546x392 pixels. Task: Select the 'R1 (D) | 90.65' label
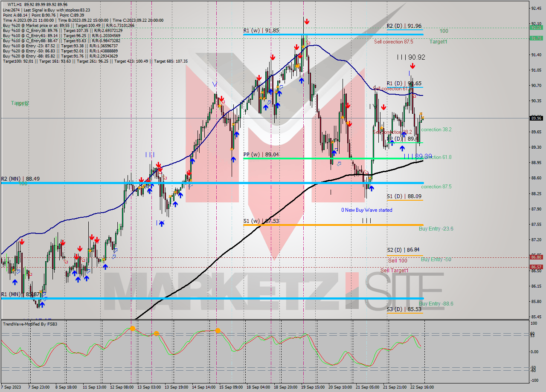pyautogui.click(x=404, y=84)
